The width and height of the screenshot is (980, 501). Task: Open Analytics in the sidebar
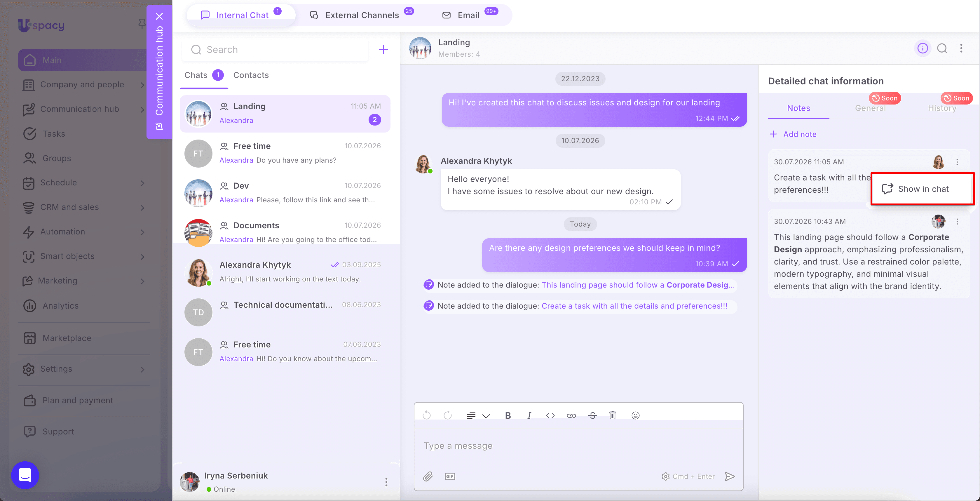tap(60, 306)
